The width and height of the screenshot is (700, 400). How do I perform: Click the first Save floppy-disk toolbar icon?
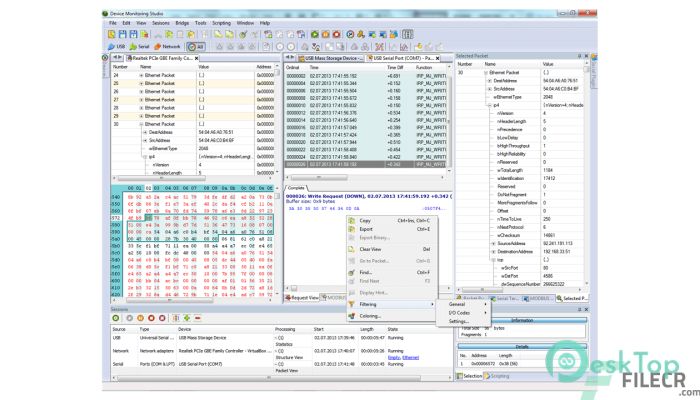click(123, 34)
